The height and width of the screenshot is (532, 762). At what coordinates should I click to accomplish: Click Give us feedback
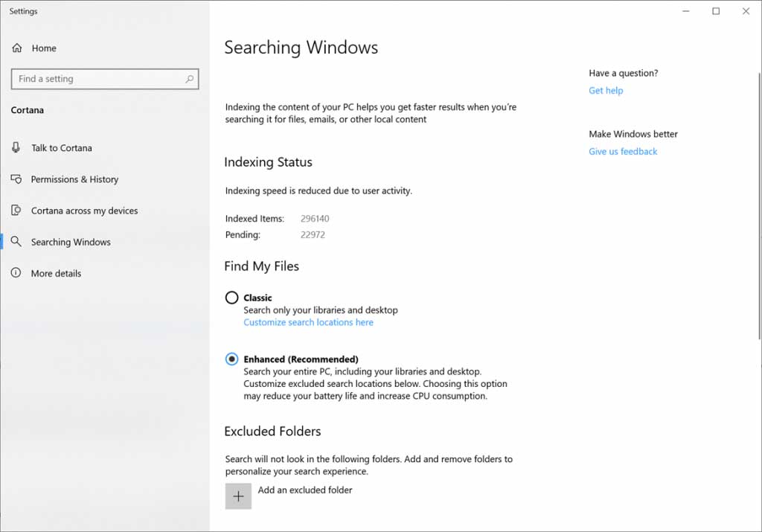(x=622, y=151)
